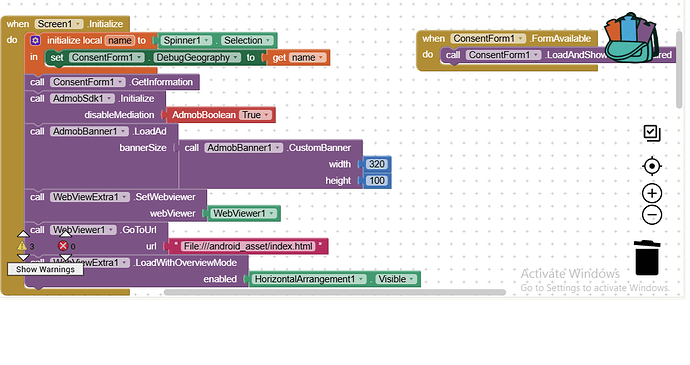690x365 pixels.
Task: Click the vertical workspace scrollbar
Action: 679,70
